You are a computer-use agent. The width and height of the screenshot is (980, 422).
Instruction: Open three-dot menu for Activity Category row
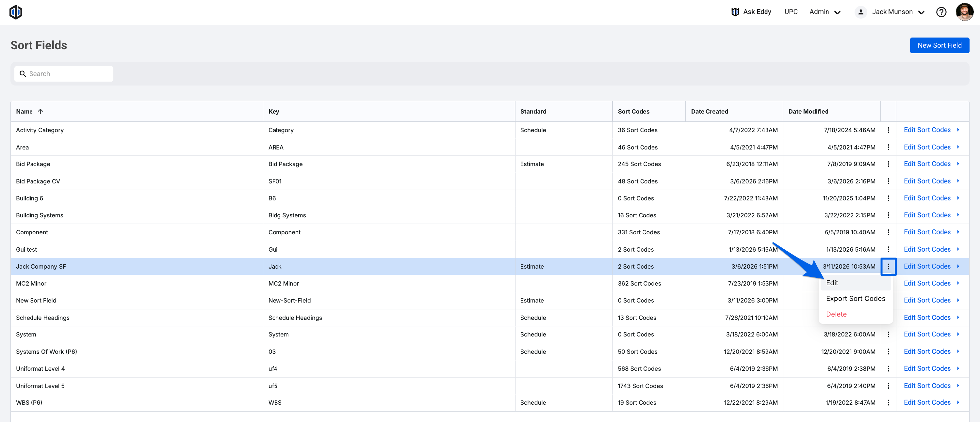click(x=888, y=130)
